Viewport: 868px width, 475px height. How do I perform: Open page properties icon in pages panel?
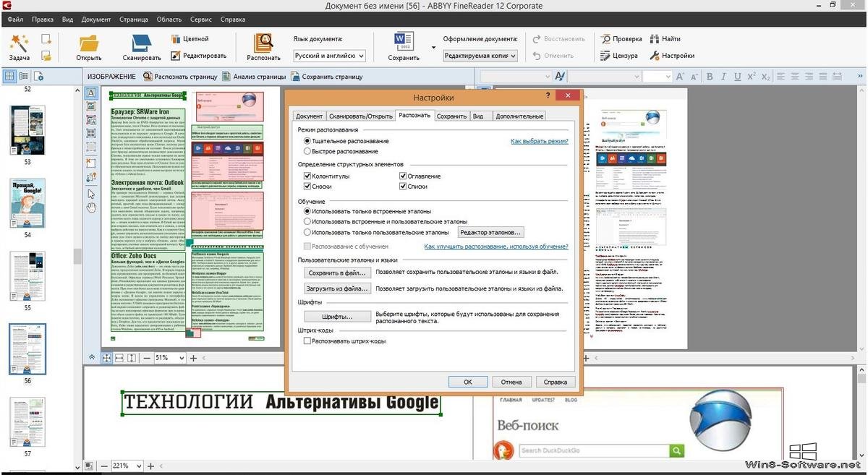pos(38,76)
